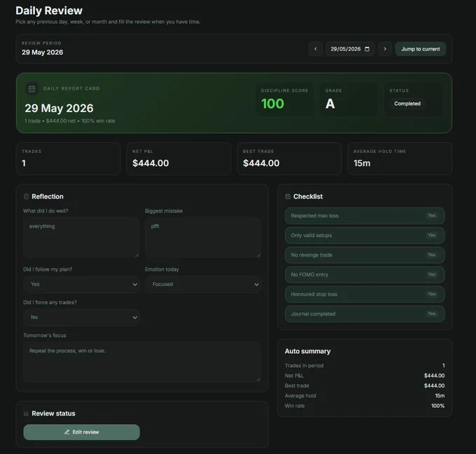Toggle No revenge trade Yes badge
Screen dimensions: 476x454
tap(432, 255)
